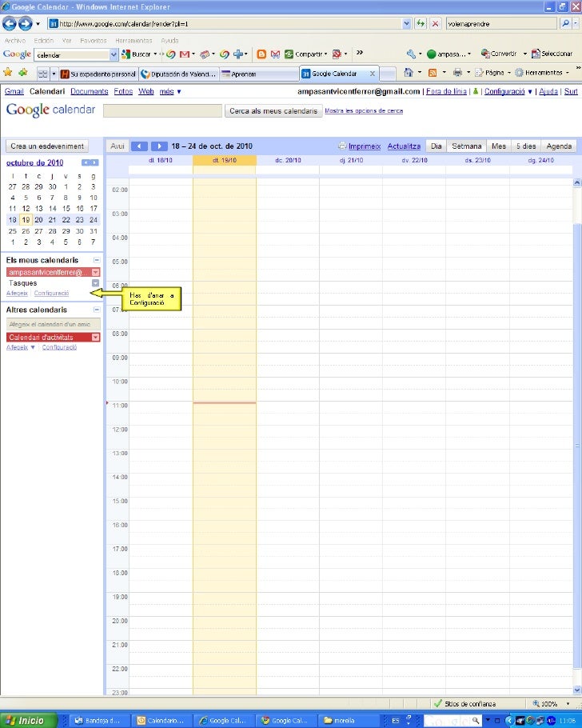Image resolution: width=582 pixels, height=728 pixels.
Task: Switch to 5 dies calendar view
Action: point(526,146)
